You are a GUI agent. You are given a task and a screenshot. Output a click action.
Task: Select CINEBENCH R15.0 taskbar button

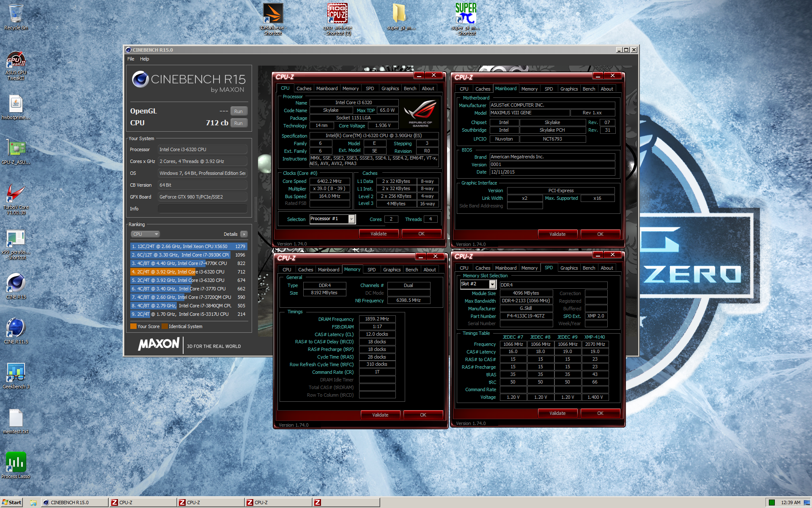[74, 502]
